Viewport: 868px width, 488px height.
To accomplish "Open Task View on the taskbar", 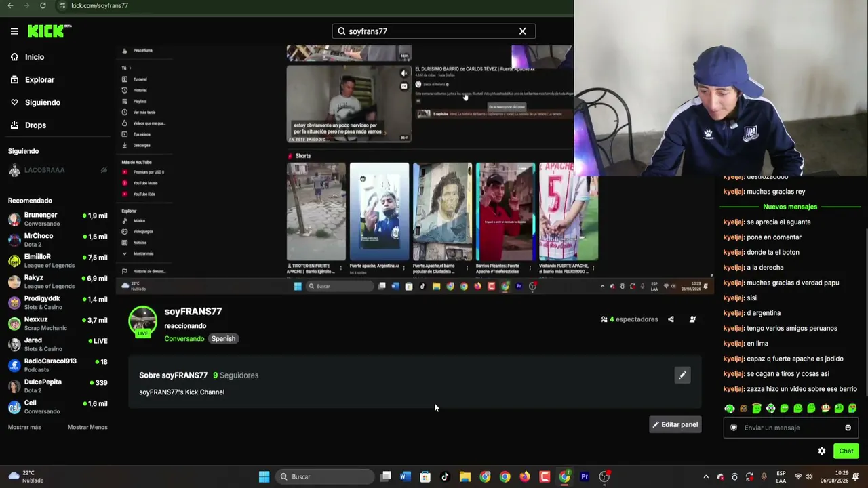I will click(386, 476).
